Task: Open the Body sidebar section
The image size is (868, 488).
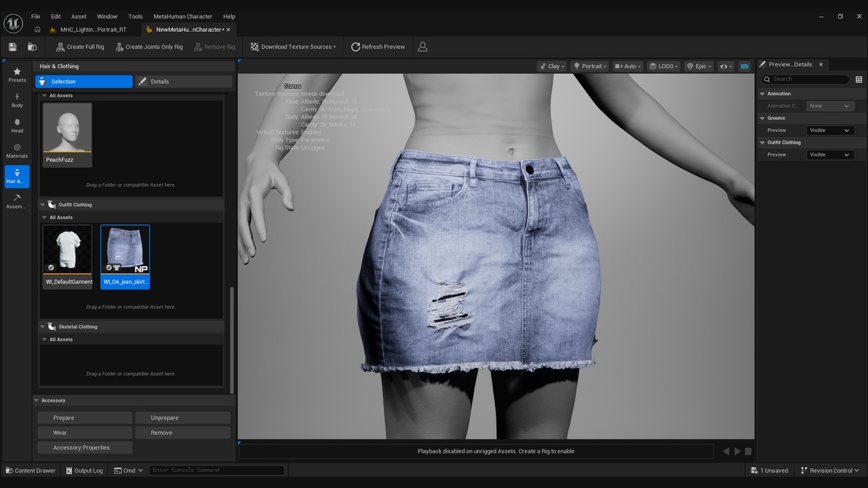Action: (x=17, y=100)
